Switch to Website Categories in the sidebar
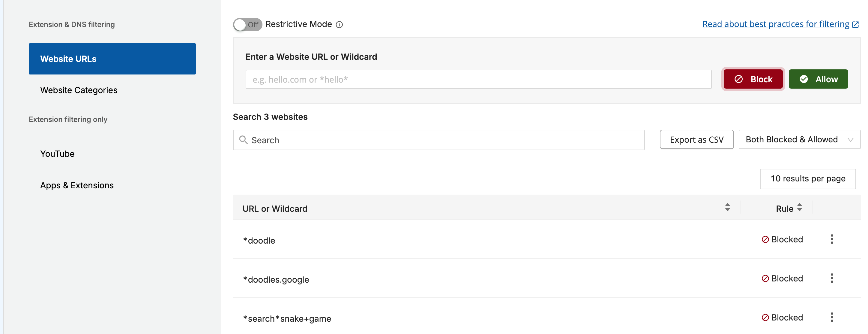Viewport: 868px width, 334px height. click(79, 90)
